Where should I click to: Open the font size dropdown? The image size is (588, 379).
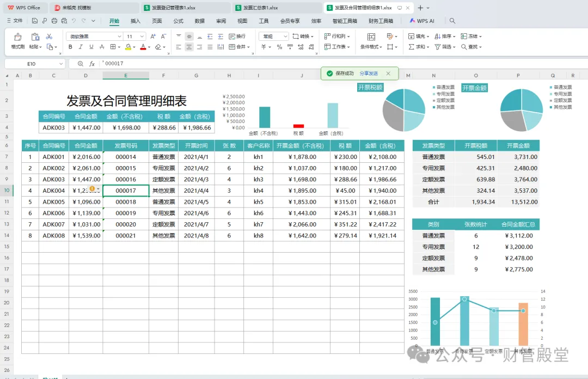(x=142, y=36)
